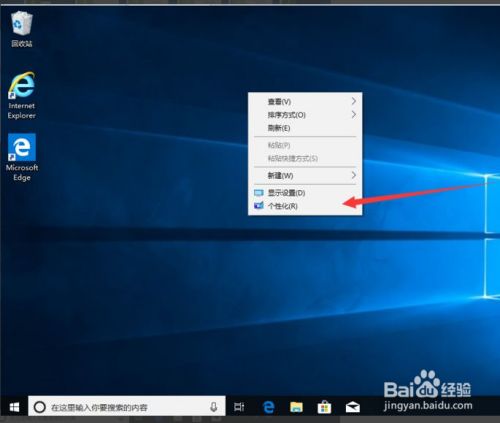Viewport: 500px width, 423px height.
Task: Open Microsoft Store from the taskbar
Action: pos(324,407)
